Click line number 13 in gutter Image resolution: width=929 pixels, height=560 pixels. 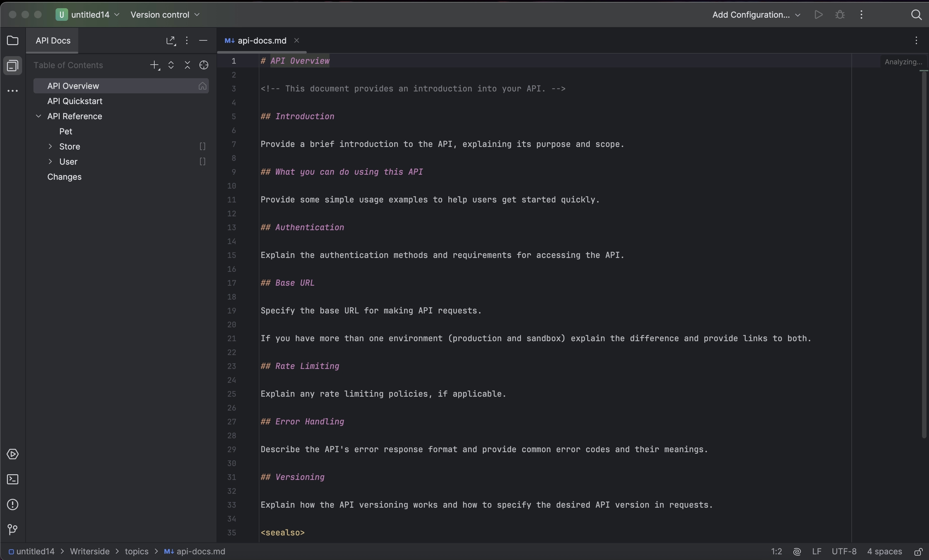(232, 228)
